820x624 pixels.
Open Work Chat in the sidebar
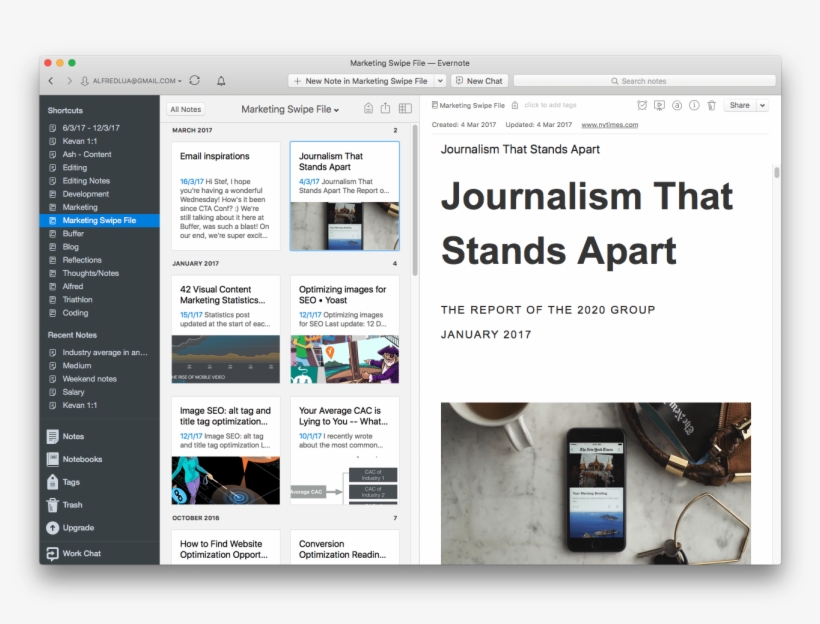(x=81, y=553)
